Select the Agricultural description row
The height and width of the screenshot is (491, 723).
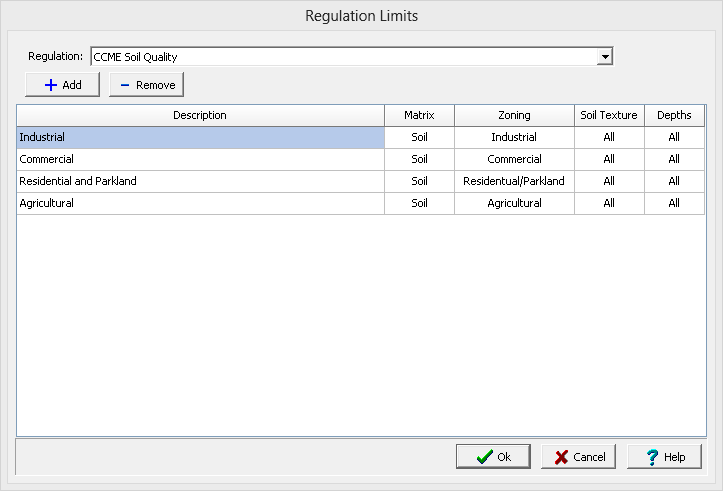pyautogui.click(x=200, y=203)
